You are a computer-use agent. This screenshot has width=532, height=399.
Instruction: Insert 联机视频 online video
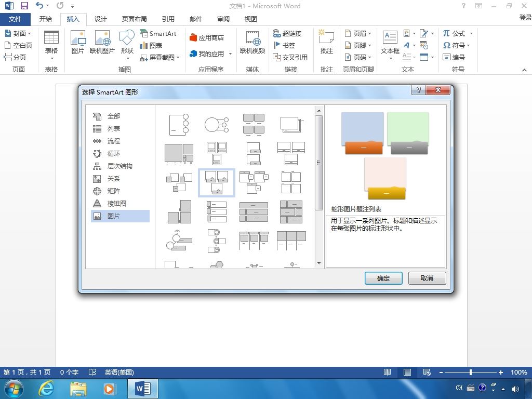tap(252, 43)
